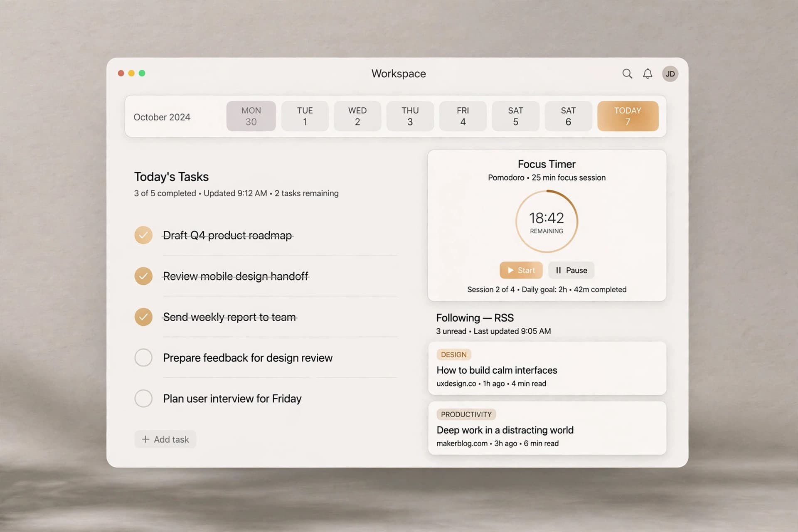This screenshot has width=798, height=532.
Task: Select WED 2 in date strip
Action: (357, 116)
